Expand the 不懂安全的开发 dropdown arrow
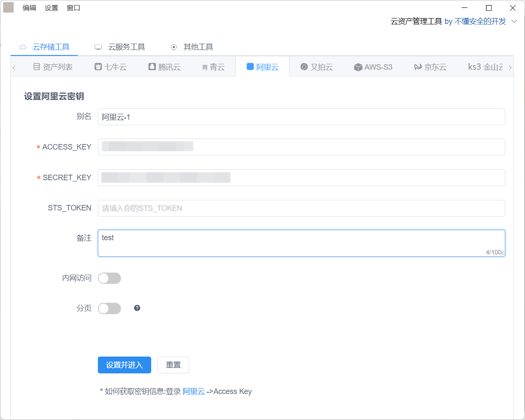Image resolution: width=525 pixels, height=420 pixels. tap(514, 21)
